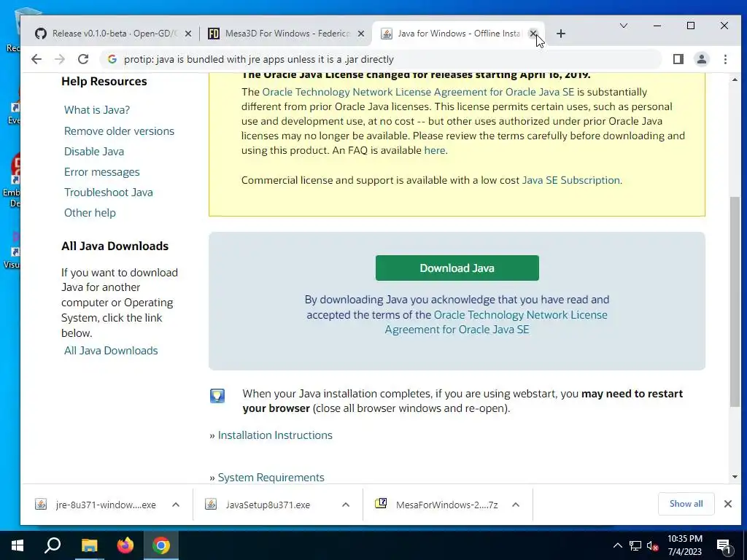Open Oracle Technology Network License Agreement link in yellow box
Viewport: 747px width, 560px height.
(x=418, y=92)
